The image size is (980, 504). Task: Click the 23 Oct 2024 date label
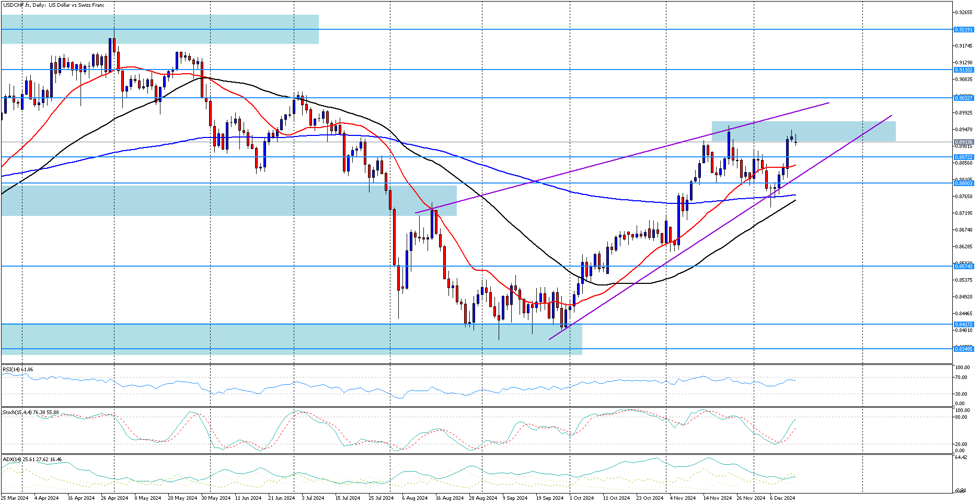[650, 498]
